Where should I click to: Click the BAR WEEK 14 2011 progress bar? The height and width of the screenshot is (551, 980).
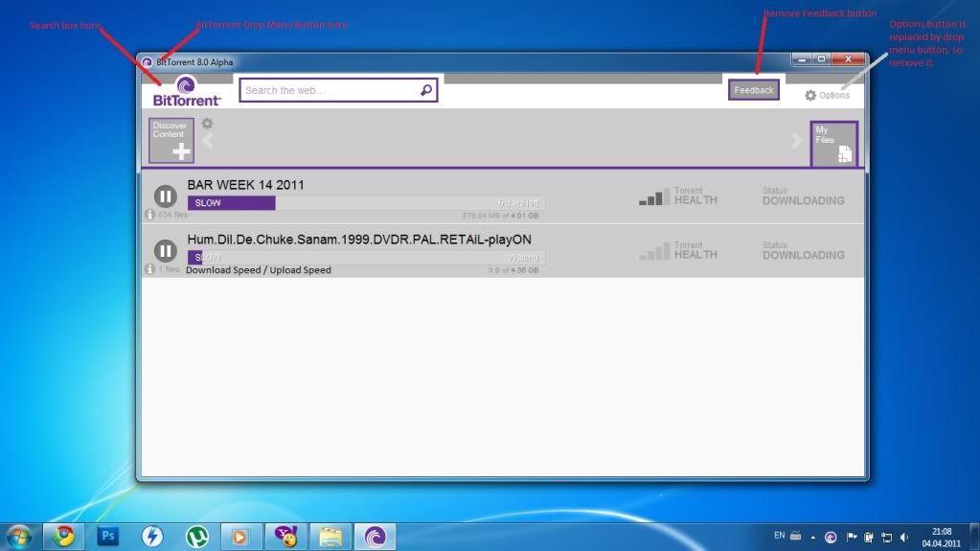366,202
